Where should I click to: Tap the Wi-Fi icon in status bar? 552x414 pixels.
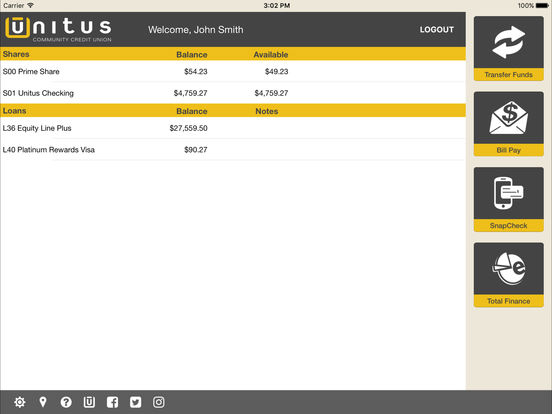[x=31, y=5]
